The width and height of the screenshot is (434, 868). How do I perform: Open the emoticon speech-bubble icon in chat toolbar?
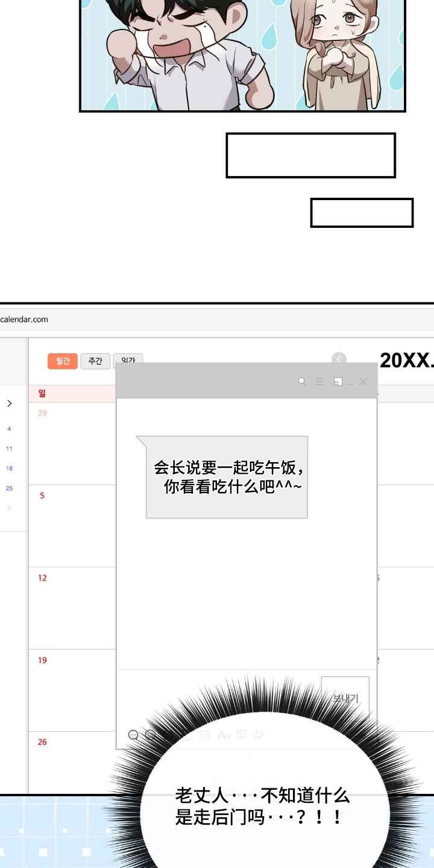pos(133,735)
